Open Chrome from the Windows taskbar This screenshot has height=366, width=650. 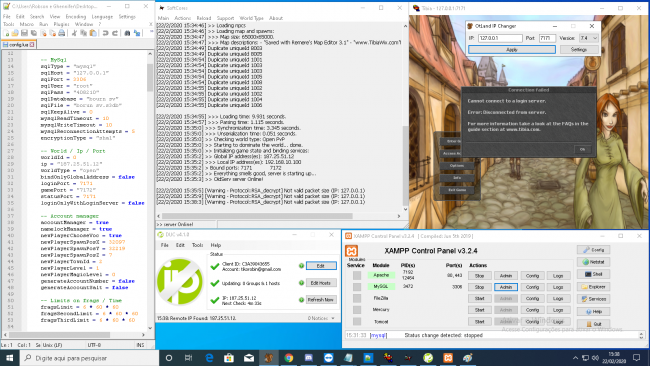coord(289,358)
